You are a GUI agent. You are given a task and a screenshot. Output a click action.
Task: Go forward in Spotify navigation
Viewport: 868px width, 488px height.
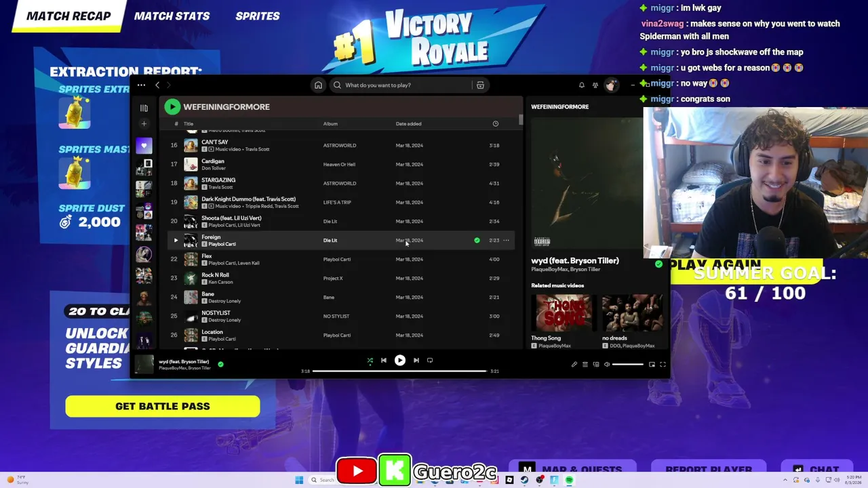pyautogui.click(x=169, y=85)
